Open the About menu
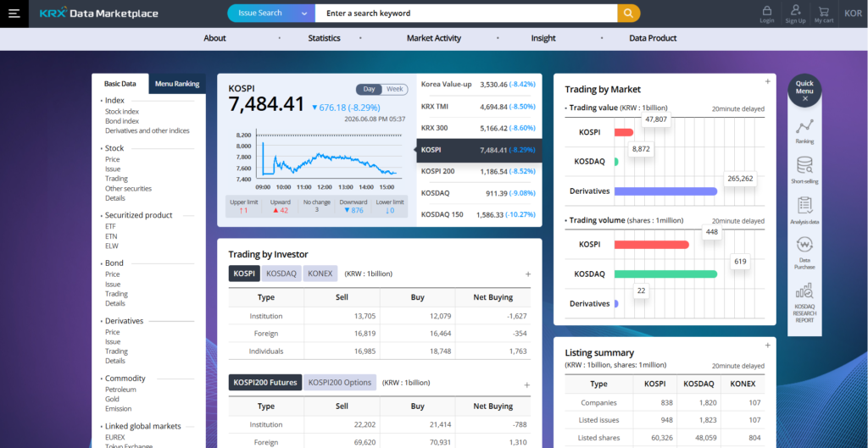This screenshot has width=868, height=448. point(214,38)
